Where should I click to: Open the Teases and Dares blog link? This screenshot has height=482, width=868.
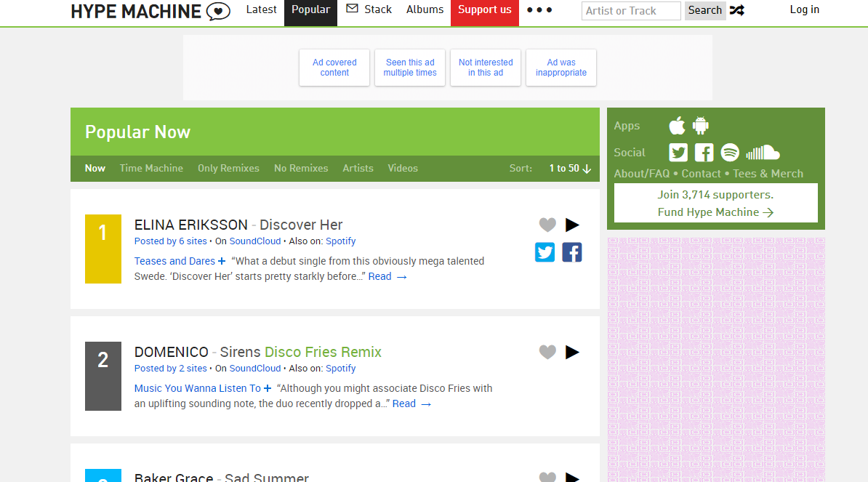pos(174,261)
